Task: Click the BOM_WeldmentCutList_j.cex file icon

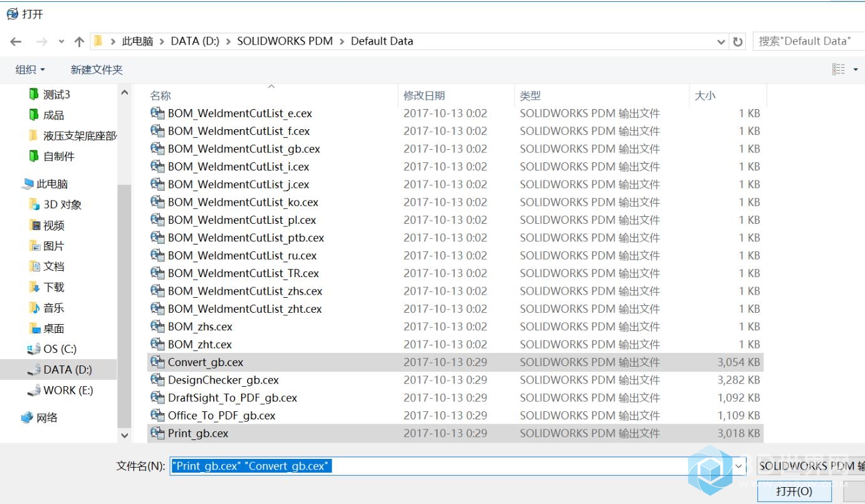Action: click(157, 184)
